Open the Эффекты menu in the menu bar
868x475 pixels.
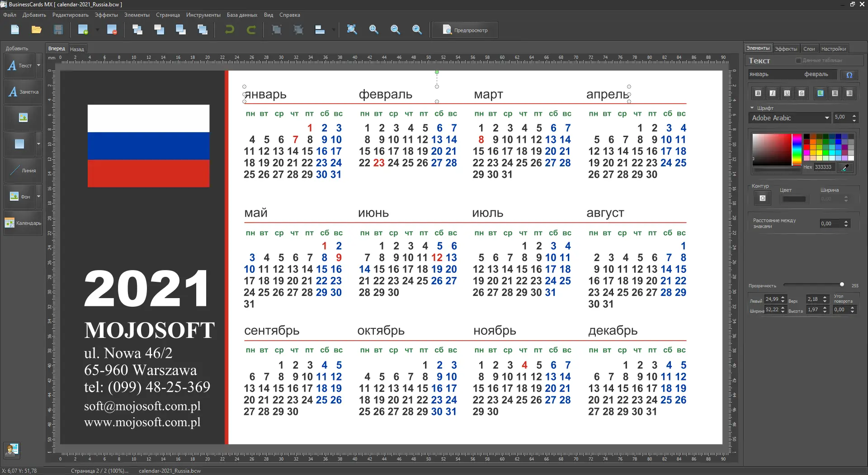pos(106,15)
